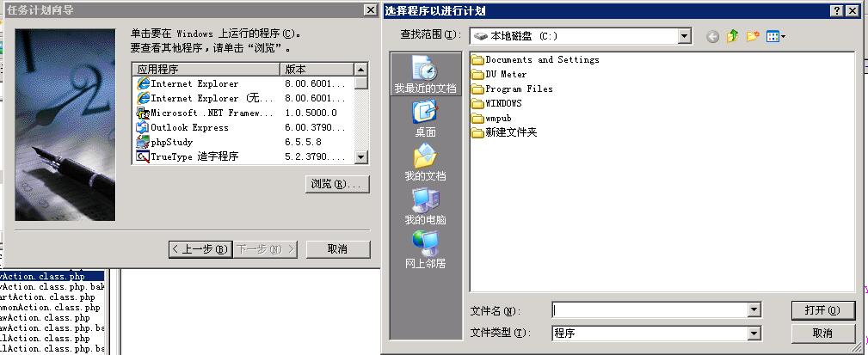
Task: Click application list scroll up arrow
Action: (361, 70)
